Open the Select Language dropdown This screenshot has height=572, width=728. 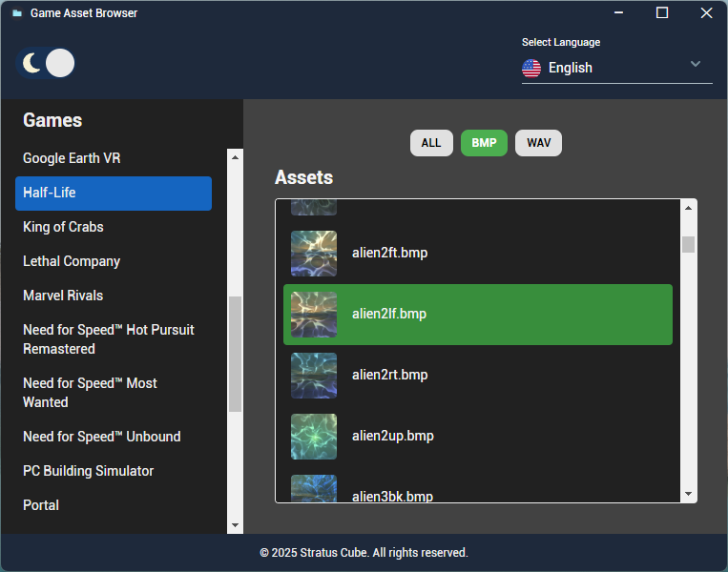point(615,68)
